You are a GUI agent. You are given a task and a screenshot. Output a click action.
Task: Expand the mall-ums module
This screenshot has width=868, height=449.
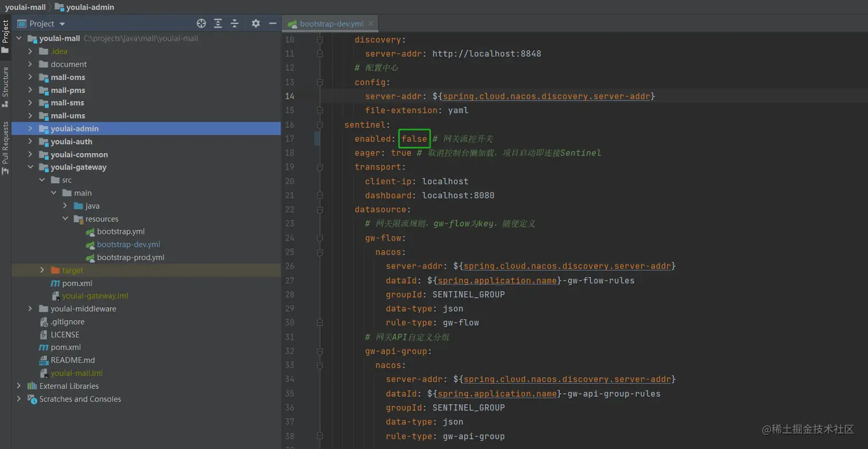point(30,115)
